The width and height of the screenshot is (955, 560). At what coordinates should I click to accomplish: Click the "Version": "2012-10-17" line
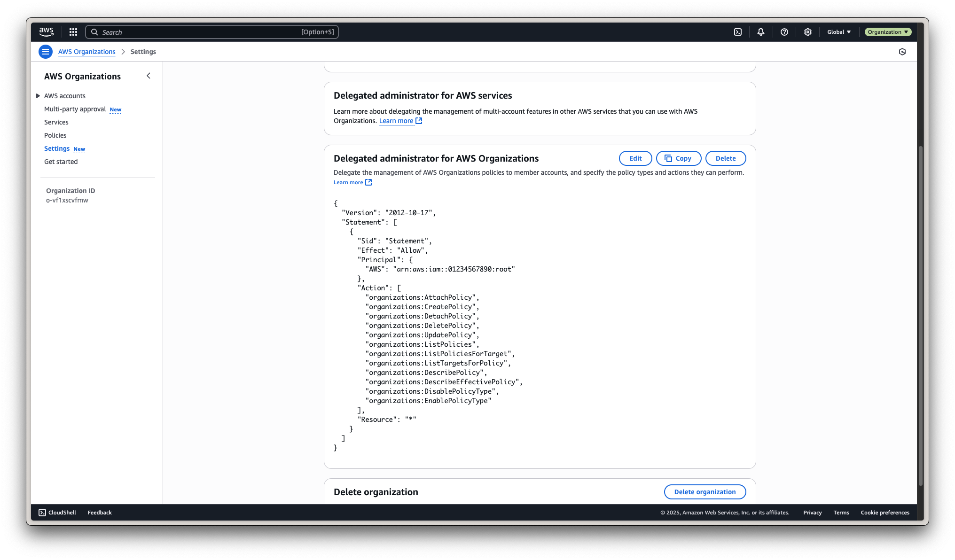click(x=389, y=213)
